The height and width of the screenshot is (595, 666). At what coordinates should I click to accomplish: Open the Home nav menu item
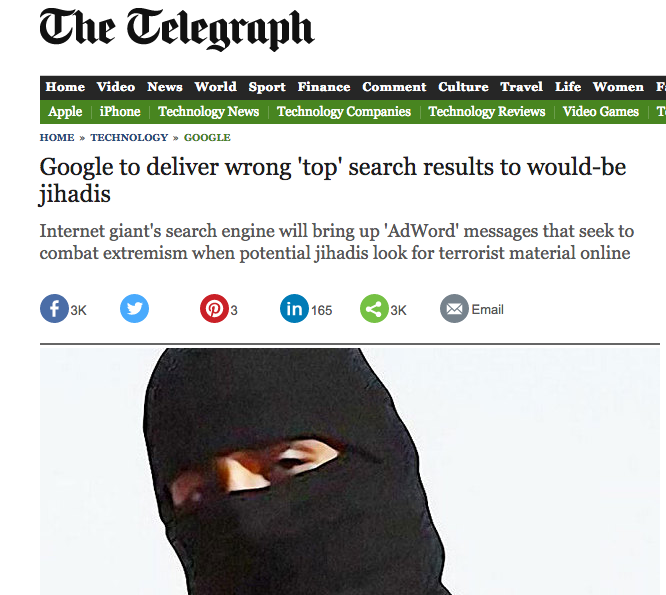(65, 87)
